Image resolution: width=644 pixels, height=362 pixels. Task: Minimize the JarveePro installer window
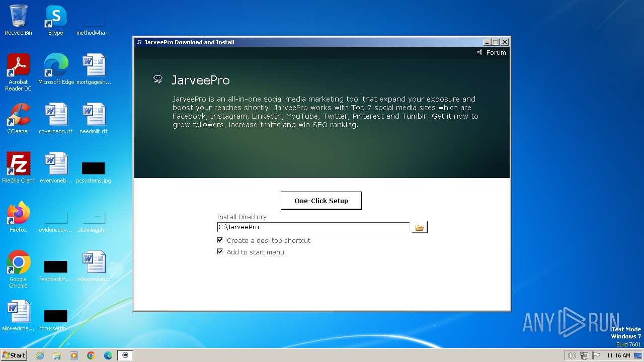(x=487, y=42)
